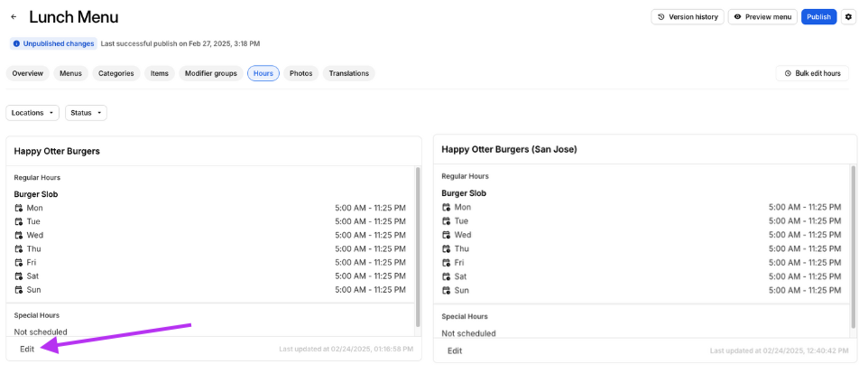The width and height of the screenshot is (868, 374).
Task: Expand the Status filter dropdown
Action: point(86,113)
